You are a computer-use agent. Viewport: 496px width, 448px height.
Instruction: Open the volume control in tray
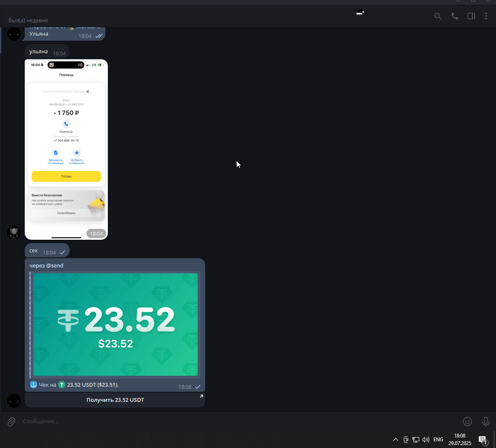pyautogui.click(x=426, y=440)
